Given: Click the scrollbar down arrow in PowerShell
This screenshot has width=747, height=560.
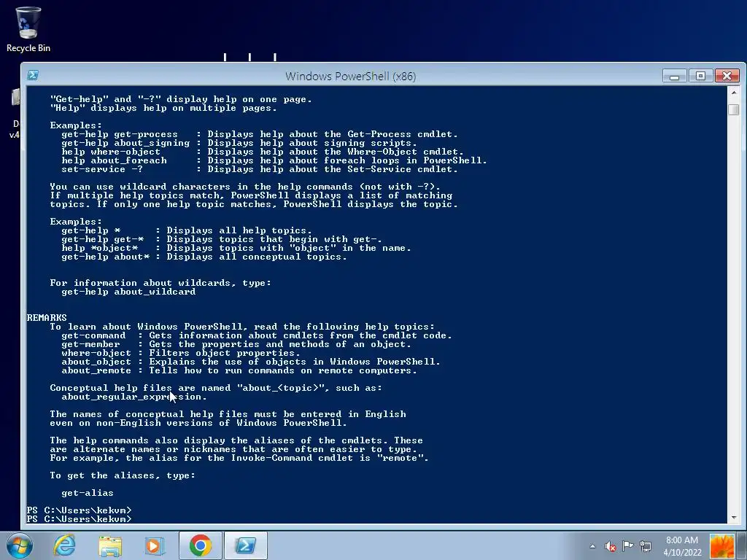Looking at the screenshot, I should (x=734, y=517).
